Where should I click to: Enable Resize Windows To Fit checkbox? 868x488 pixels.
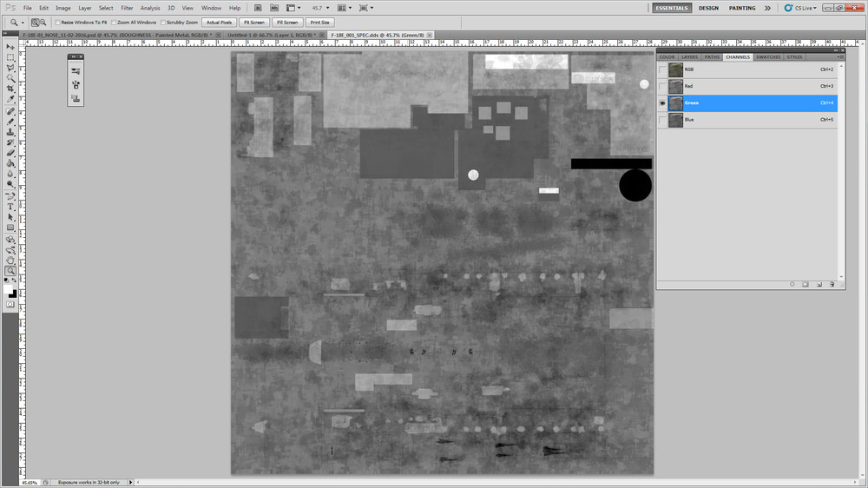coord(57,23)
